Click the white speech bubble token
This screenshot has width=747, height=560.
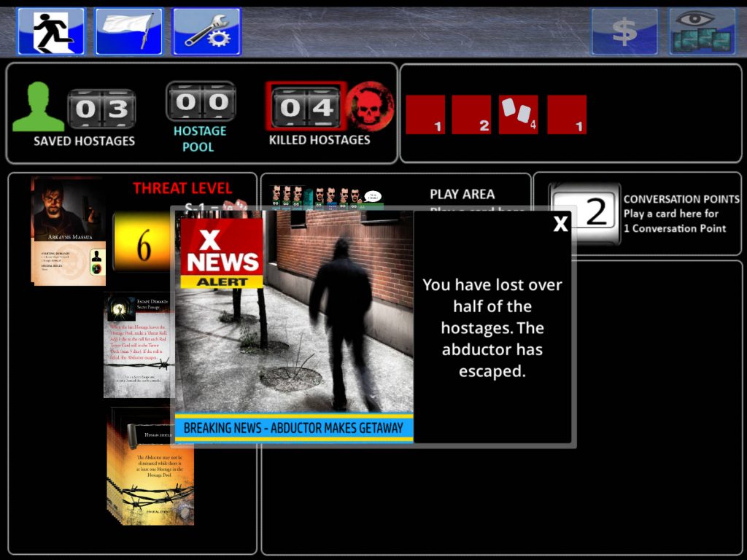[x=373, y=196]
